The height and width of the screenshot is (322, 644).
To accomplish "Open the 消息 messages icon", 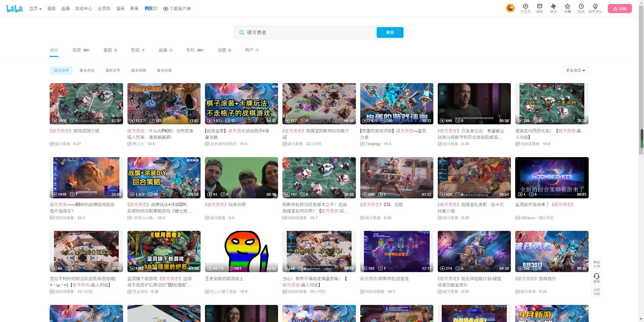I will pos(539,8).
